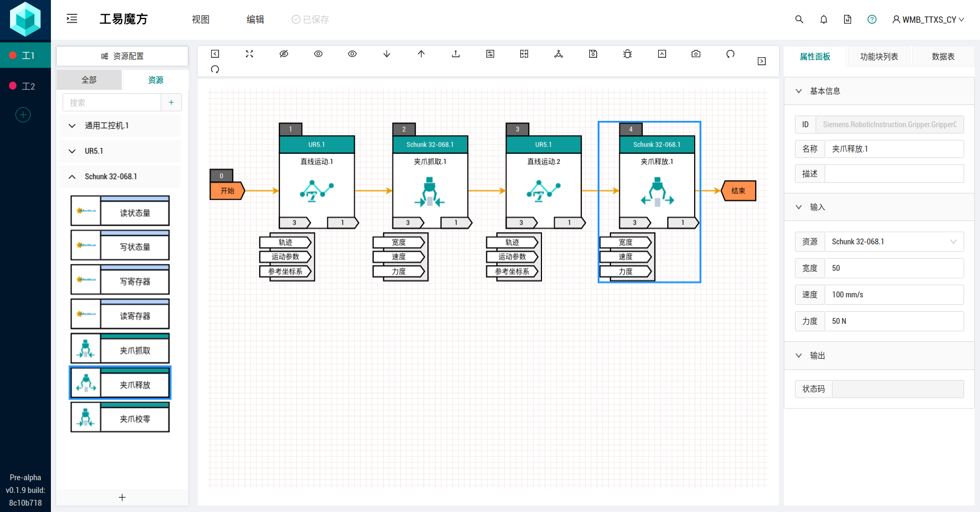Collapse the Schunk 32-068.1 resource group
Screen dimensions: 980x512
(120, 176)
